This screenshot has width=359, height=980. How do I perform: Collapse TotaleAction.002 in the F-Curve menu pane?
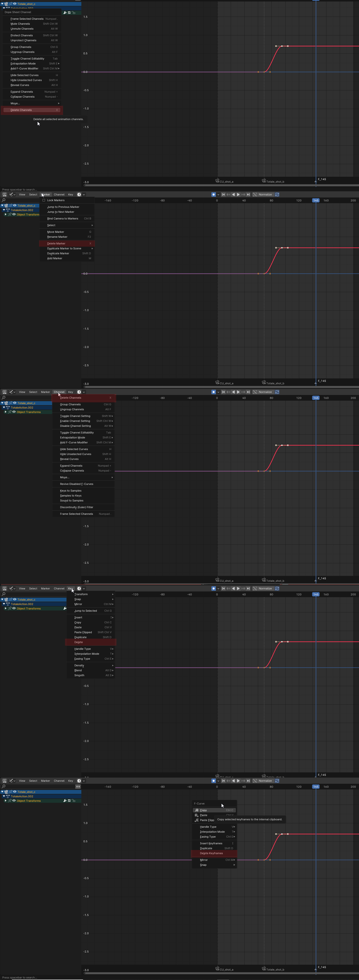(4, 796)
